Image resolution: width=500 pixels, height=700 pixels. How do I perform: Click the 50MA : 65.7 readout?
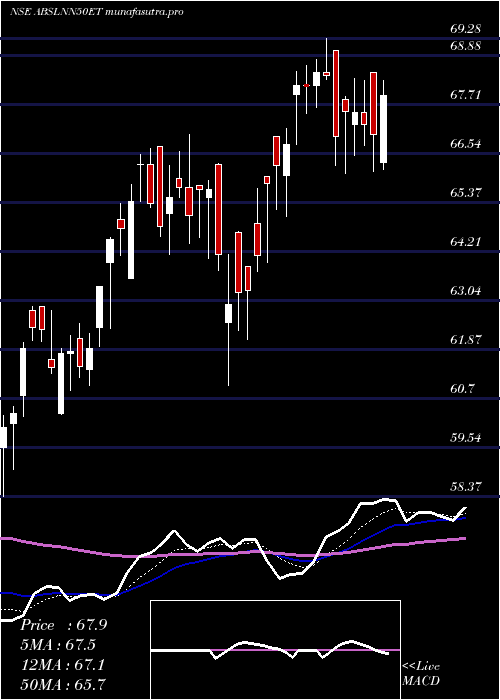coord(63,685)
